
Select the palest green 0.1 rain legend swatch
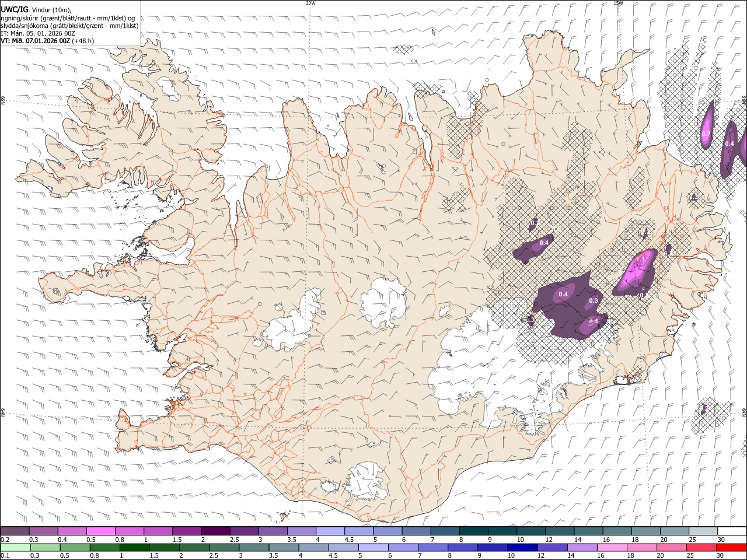tap(15, 547)
